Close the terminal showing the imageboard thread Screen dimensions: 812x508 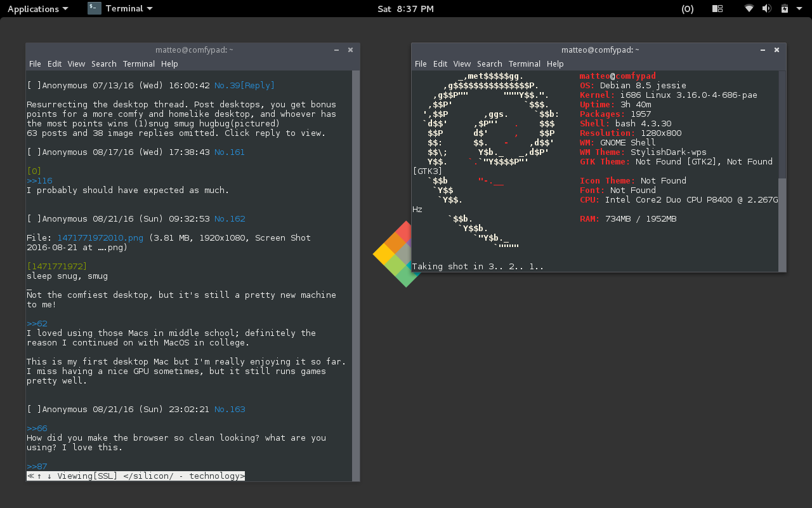[350, 50]
